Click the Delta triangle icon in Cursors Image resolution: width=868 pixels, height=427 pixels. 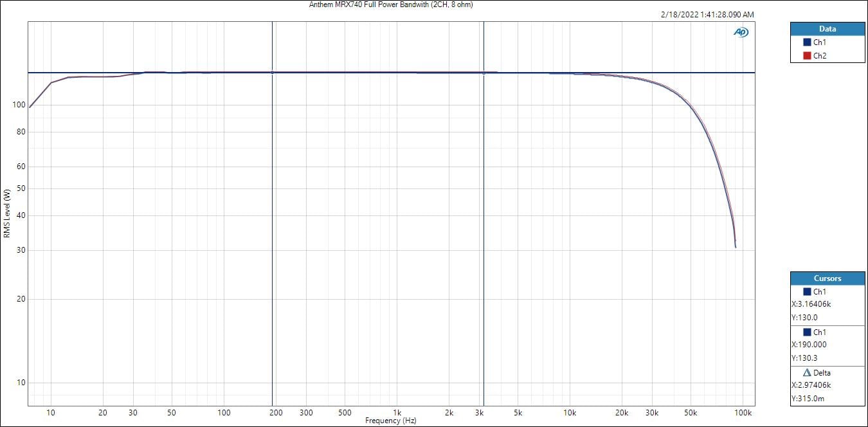coord(807,372)
